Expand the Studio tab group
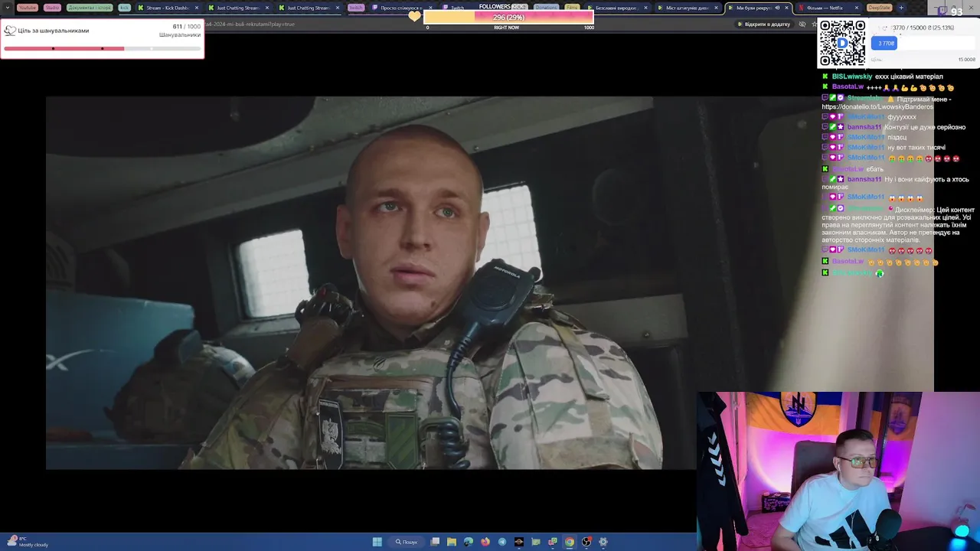Image resolution: width=980 pixels, height=551 pixels. click(x=52, y=8)
